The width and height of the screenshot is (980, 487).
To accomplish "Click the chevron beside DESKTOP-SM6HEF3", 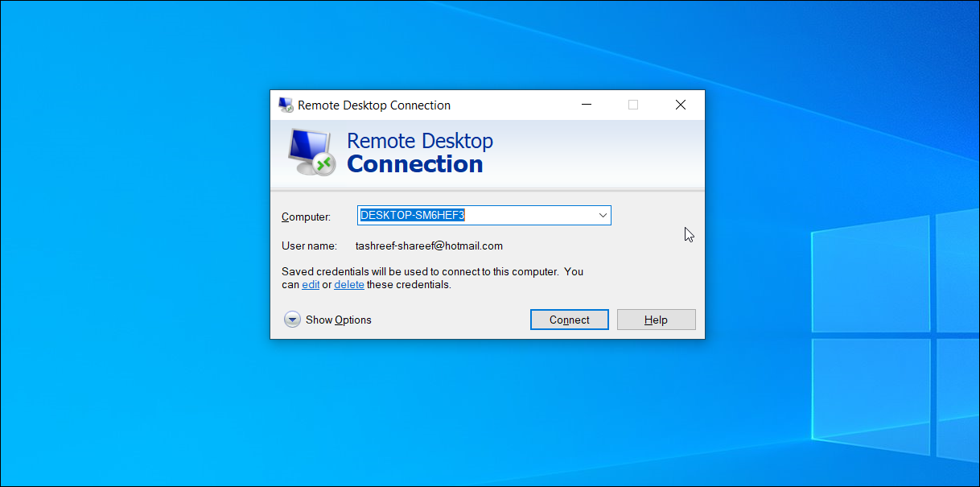I will click(x=602, y=215).
